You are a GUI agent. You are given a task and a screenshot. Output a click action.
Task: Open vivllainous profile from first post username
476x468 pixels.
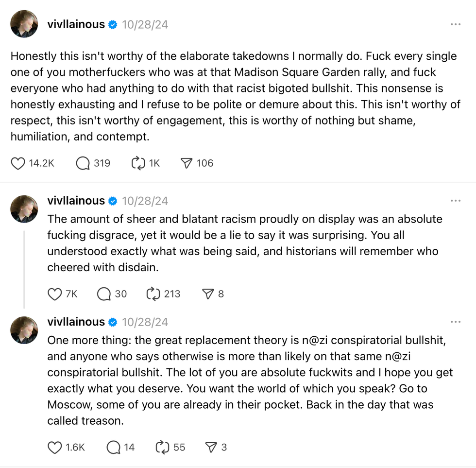click(x=76, y=24)
